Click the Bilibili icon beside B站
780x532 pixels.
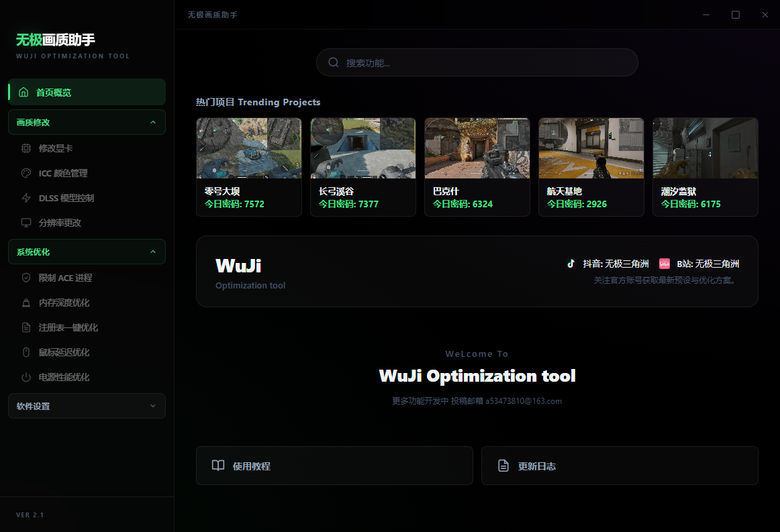click(x=665, y=264)
